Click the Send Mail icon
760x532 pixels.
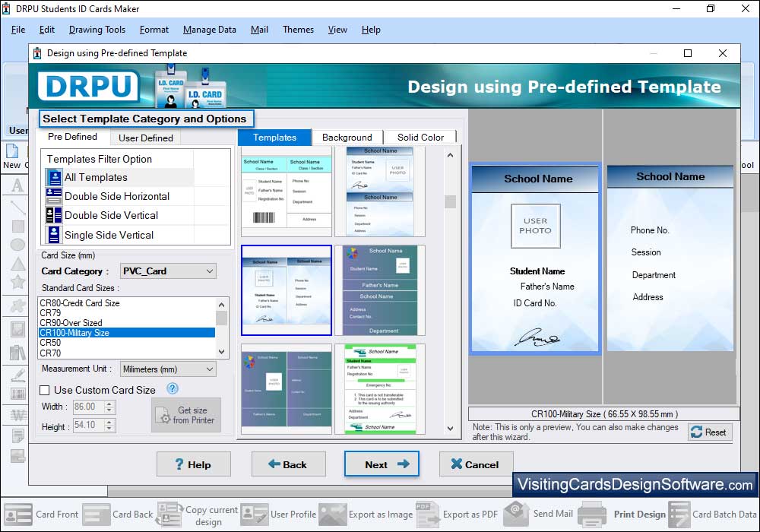click(516, 514)
